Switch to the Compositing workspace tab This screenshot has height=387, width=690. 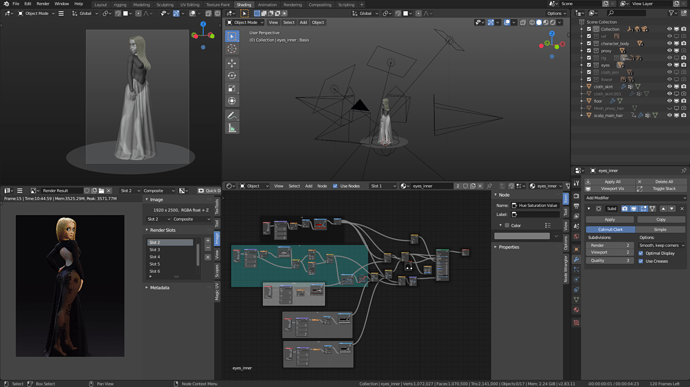tap(320, 4)
